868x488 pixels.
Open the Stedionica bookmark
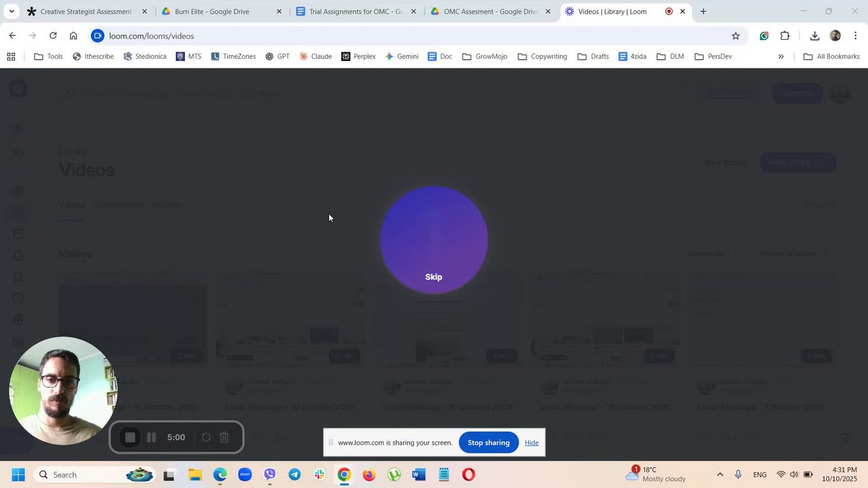pos(144,56)
